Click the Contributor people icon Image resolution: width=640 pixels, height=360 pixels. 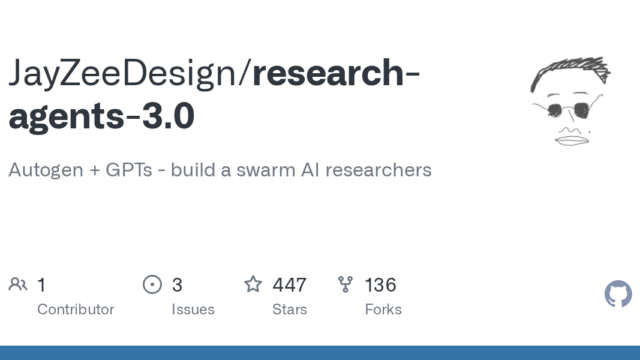(x=18, y=284)
